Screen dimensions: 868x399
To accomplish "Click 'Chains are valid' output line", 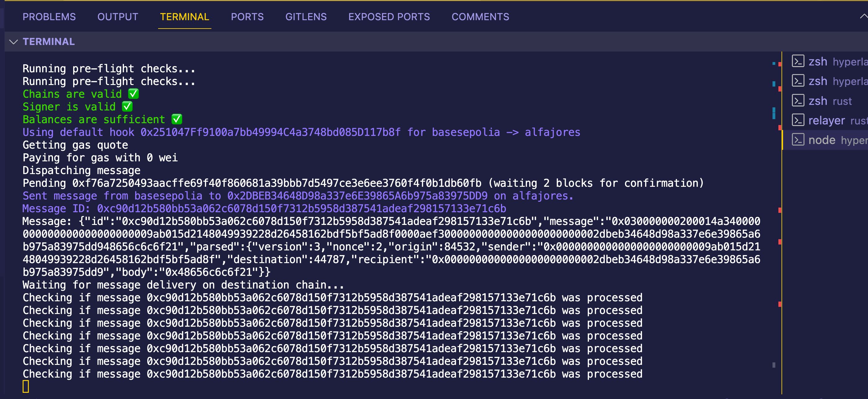I will pos(81,94).
